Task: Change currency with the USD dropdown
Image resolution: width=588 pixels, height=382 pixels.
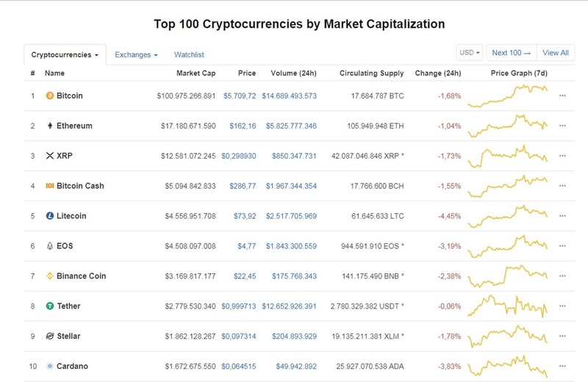Action: 470,53
